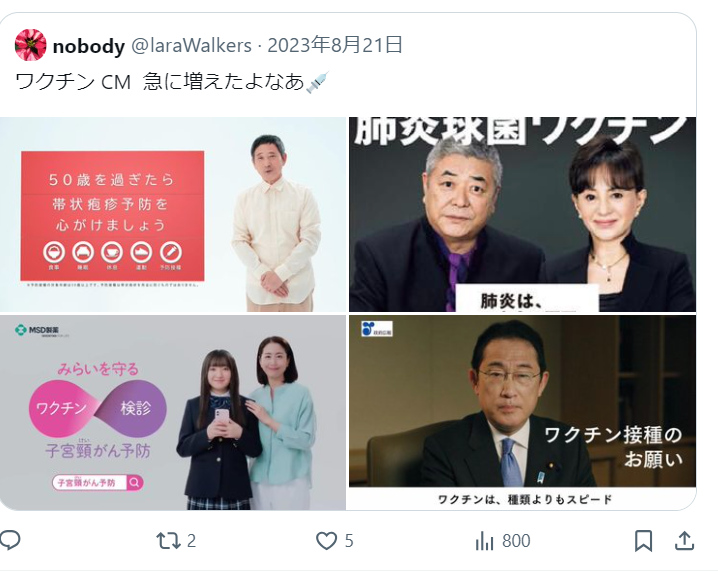Open the ワクチン接種のお願い image
Screen dimensions: 718x583
tap(522, 412)
